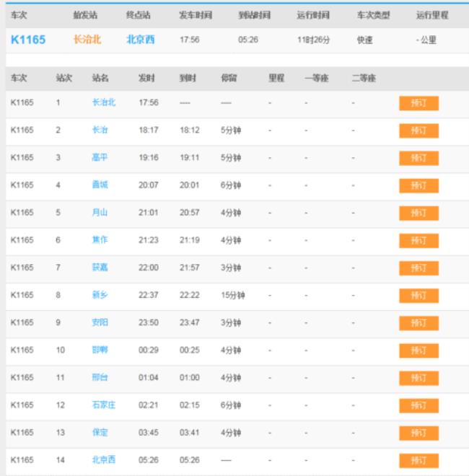Viewport: 469px width, 476px height.
Task: Click the 02:15 arrival time cell
Action: coord(190,405)
